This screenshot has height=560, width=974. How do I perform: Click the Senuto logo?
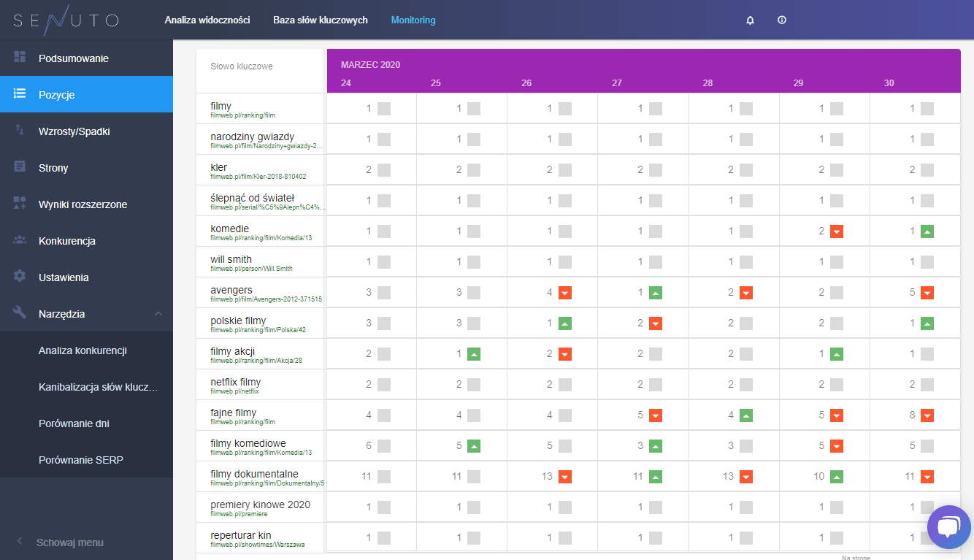click(66, 20)
